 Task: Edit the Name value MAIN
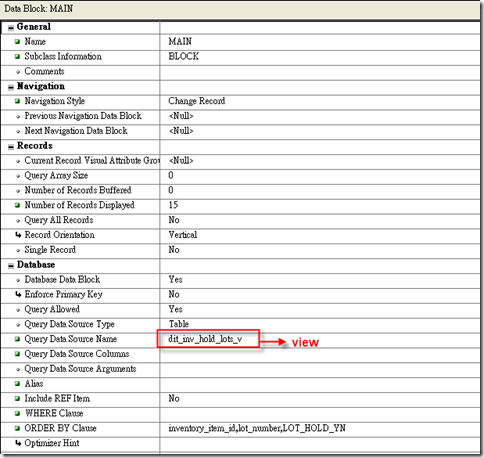(x=320, y=42)
